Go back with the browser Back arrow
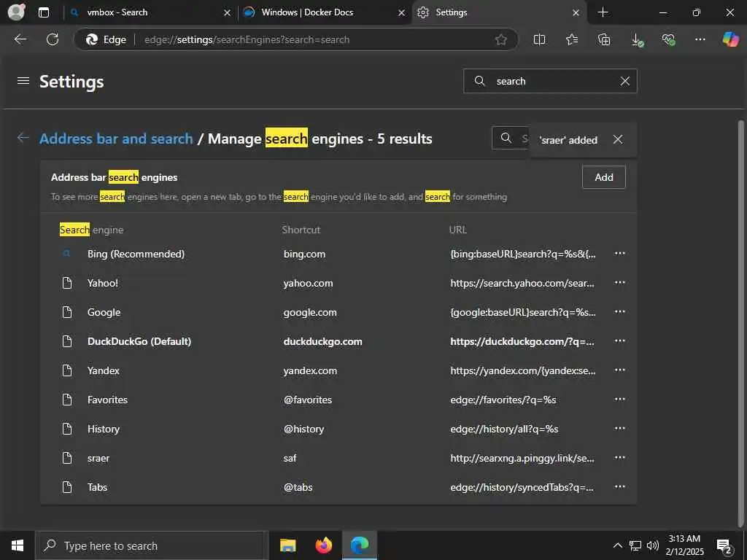This screenshot has height=560, width=747. click(20, 39)
